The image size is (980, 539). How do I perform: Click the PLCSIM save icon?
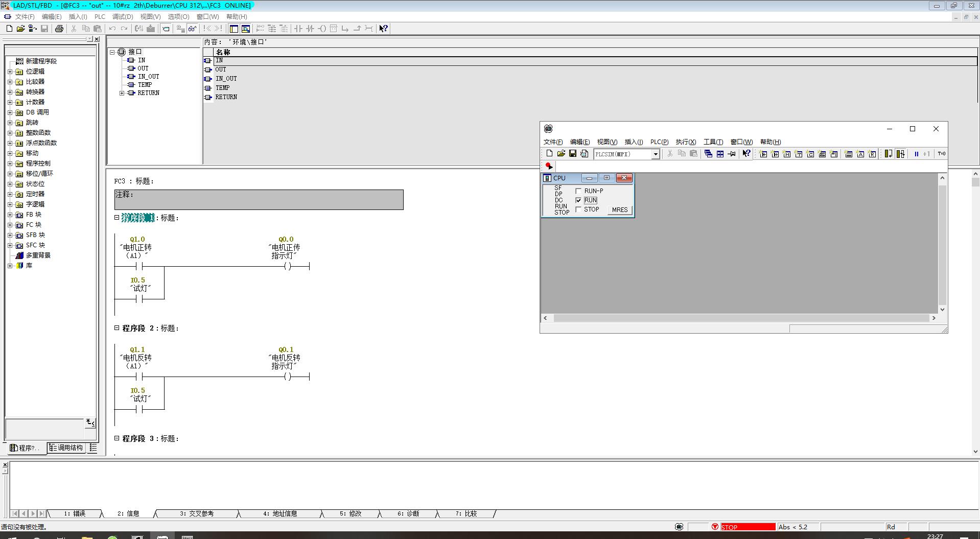[x=573, y=154]
